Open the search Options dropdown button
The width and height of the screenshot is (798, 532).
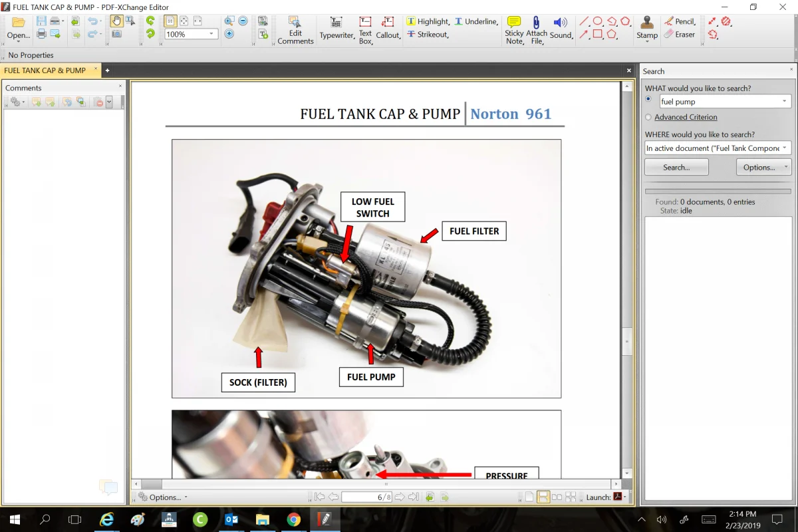pyautogui.click(x=763, y=167)
